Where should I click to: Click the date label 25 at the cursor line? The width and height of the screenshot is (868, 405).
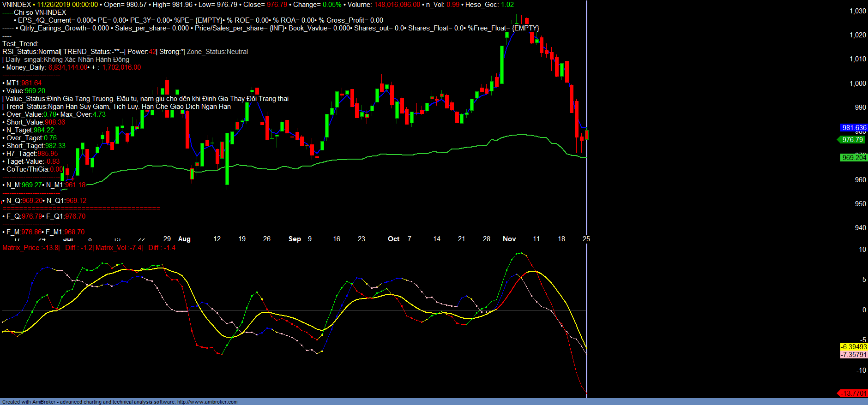(x=586, y=239)
